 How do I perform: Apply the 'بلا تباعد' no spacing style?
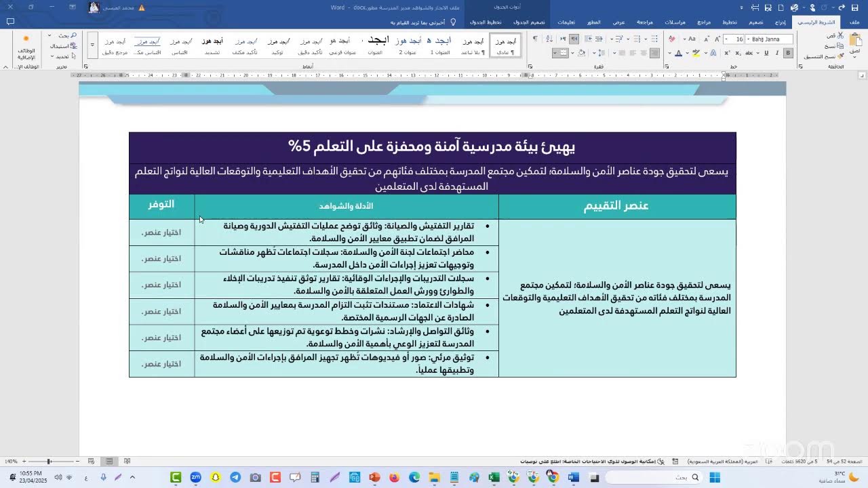click(473, 45)
